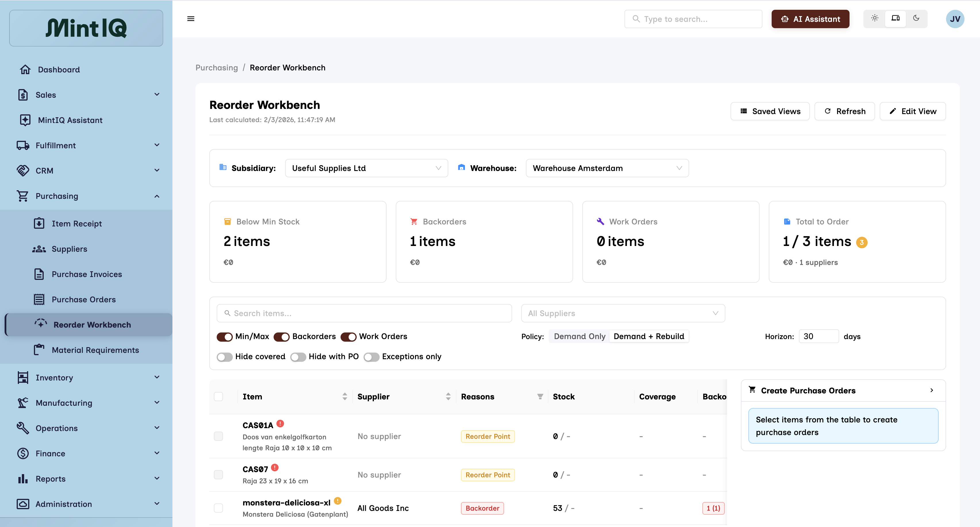
Task: Expand the Create Purchase Orders panel chevron
Action: pos(931,391)
